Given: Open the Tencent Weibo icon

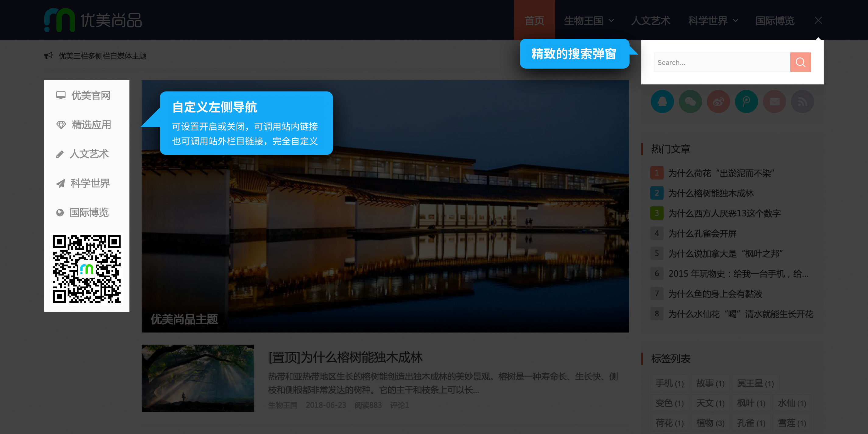Looking at the screenshot, I should (746, 101).
